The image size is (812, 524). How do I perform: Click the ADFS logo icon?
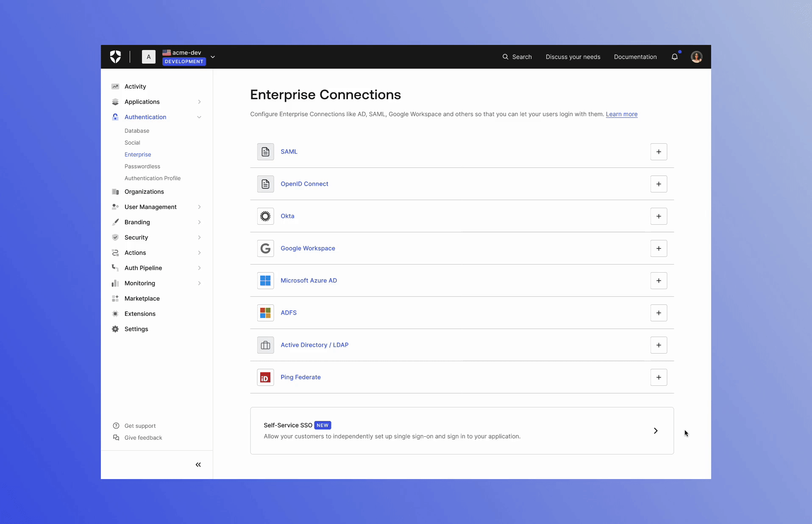coord(266,313)
